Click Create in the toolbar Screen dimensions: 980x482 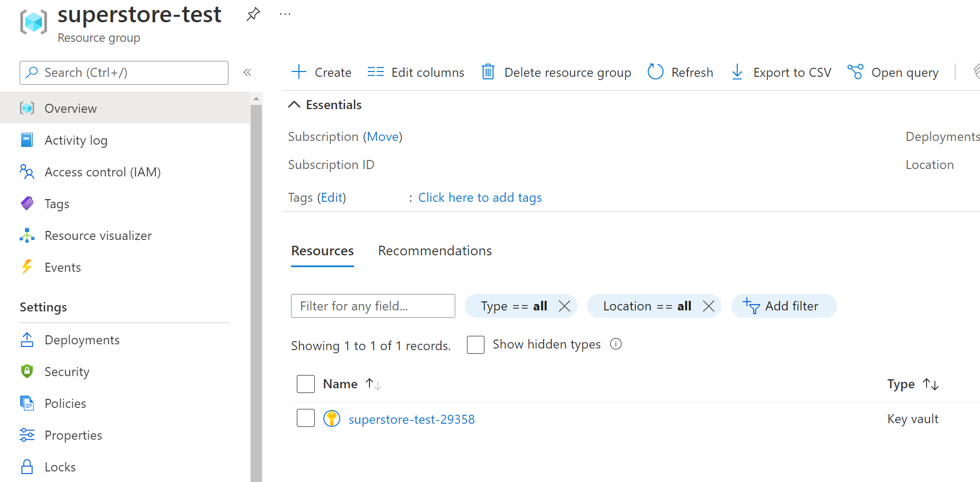[333, 73]
